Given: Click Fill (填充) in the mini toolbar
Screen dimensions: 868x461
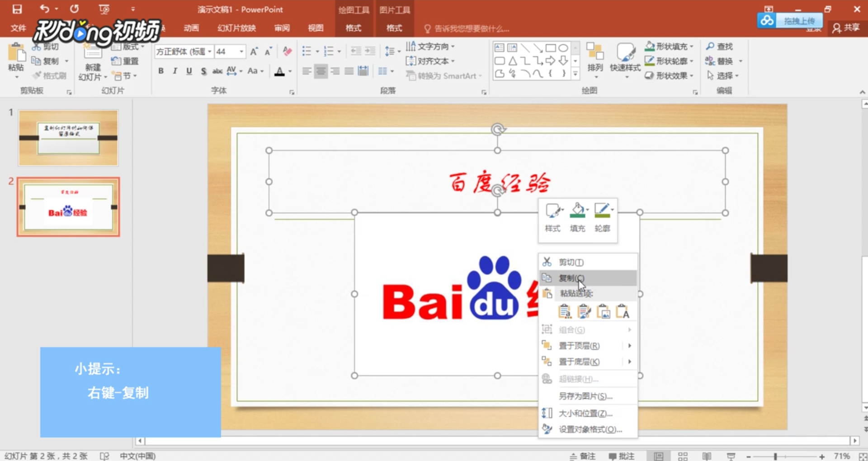Looking at the screenshot, I should pos(578,217).
